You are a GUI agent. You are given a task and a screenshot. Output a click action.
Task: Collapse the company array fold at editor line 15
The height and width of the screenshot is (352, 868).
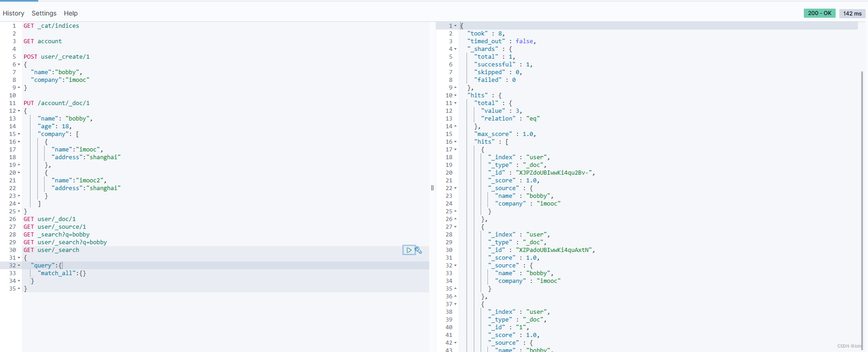[x=19, y=134]
